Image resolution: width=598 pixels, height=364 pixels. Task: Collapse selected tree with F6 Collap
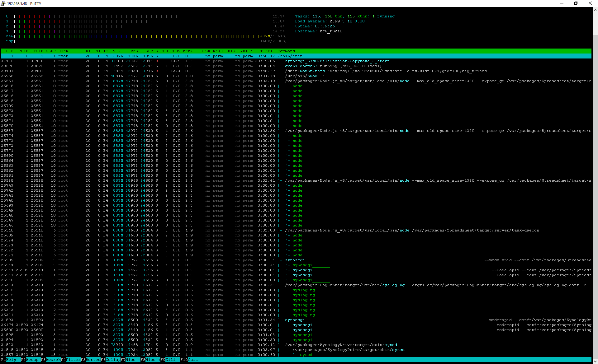click(x=113, y=360)
